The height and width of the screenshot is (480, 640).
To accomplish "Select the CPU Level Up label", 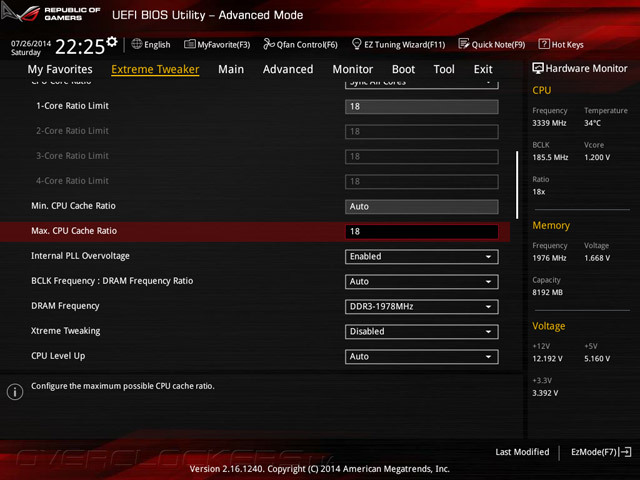I will [x=58, y=356].
